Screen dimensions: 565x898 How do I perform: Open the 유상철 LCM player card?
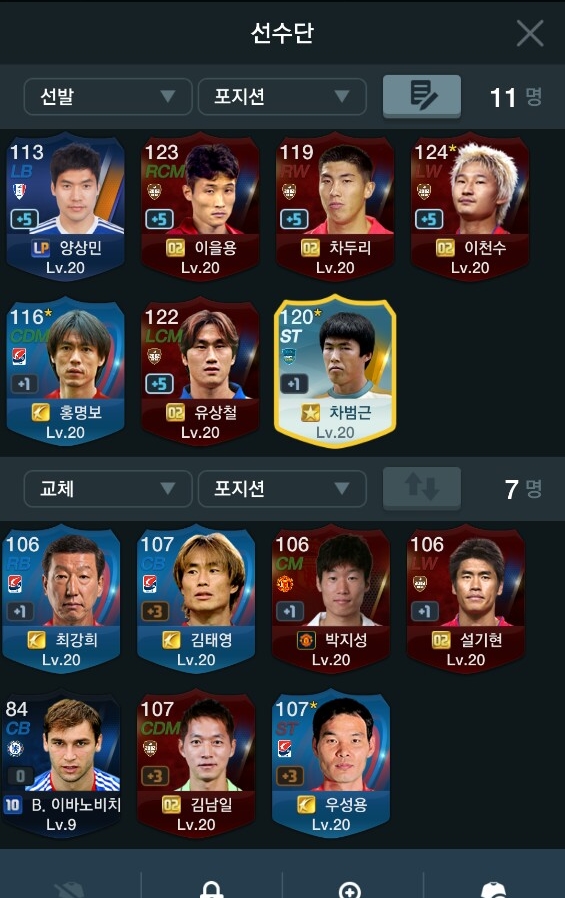pos(200,372)
